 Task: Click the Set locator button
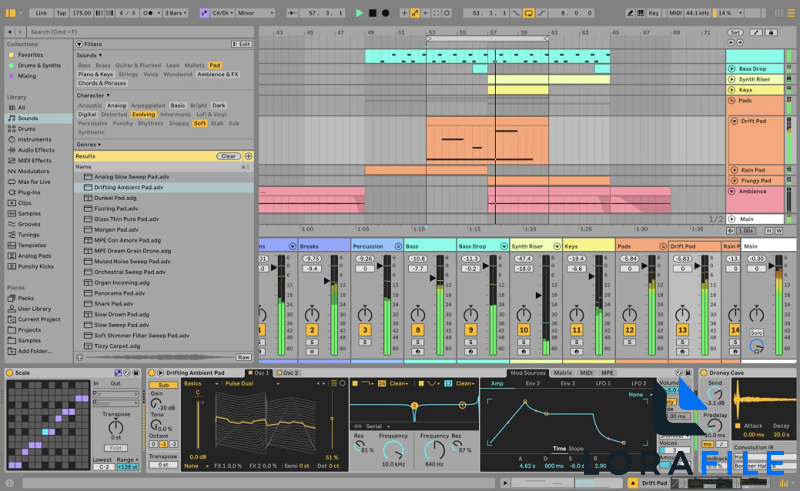735,32
